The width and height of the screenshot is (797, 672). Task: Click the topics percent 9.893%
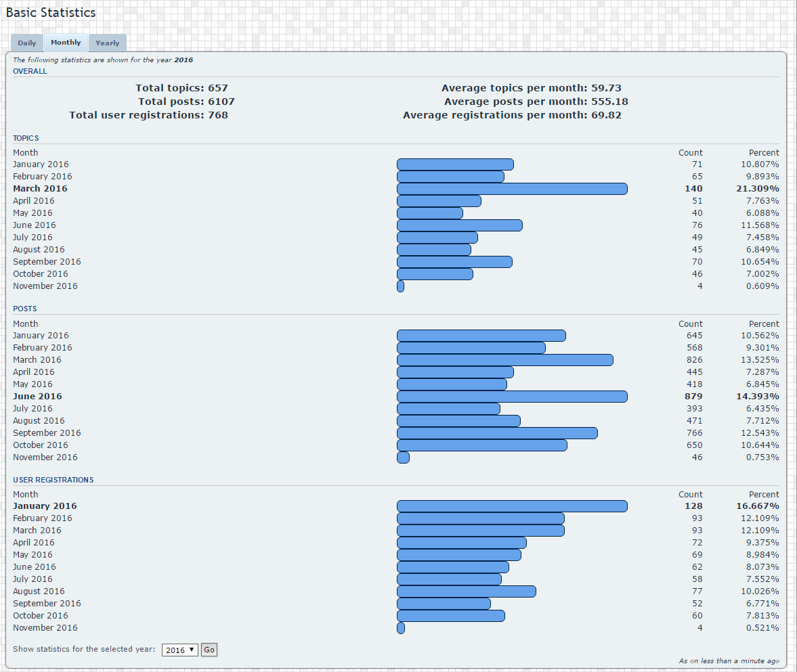[762, 176]
